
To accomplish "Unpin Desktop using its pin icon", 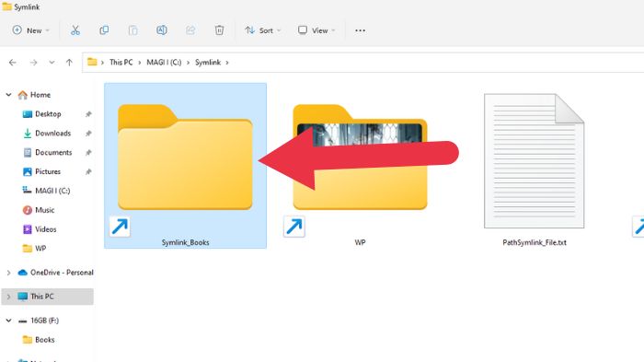I will 88,114.
